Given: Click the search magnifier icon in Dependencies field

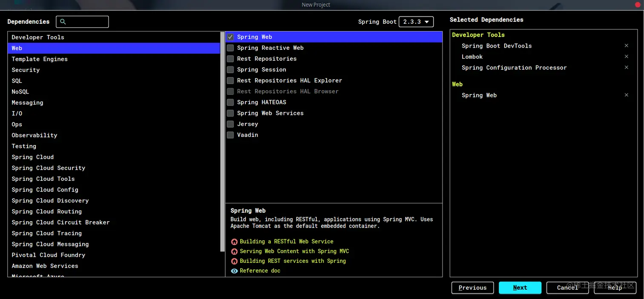Looking at the screenshot, I should (x=63, y=22).
